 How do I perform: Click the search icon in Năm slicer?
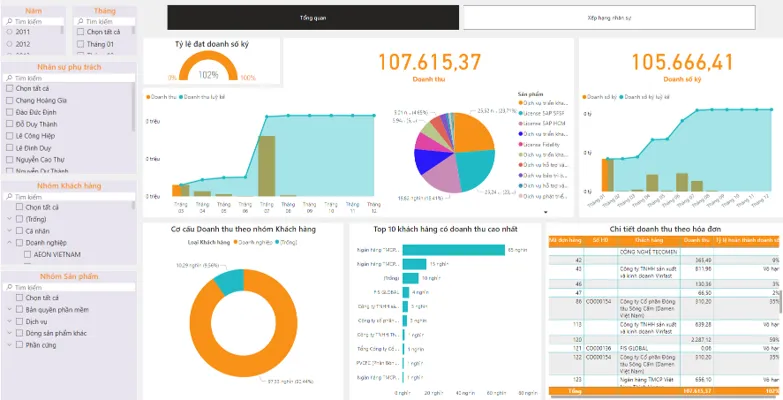pos(9,21)
